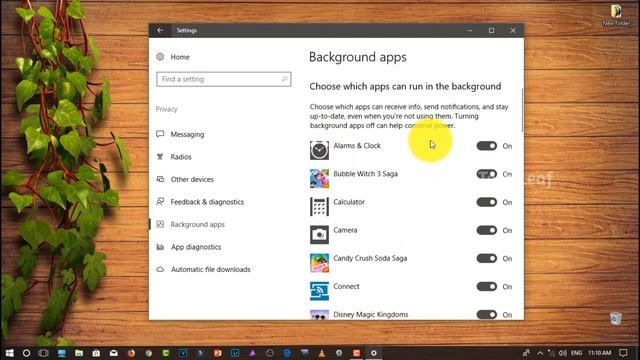Click the search magnifier in Find a setting
The width and height of the screenshot is (640, 360).
[284, 79]
